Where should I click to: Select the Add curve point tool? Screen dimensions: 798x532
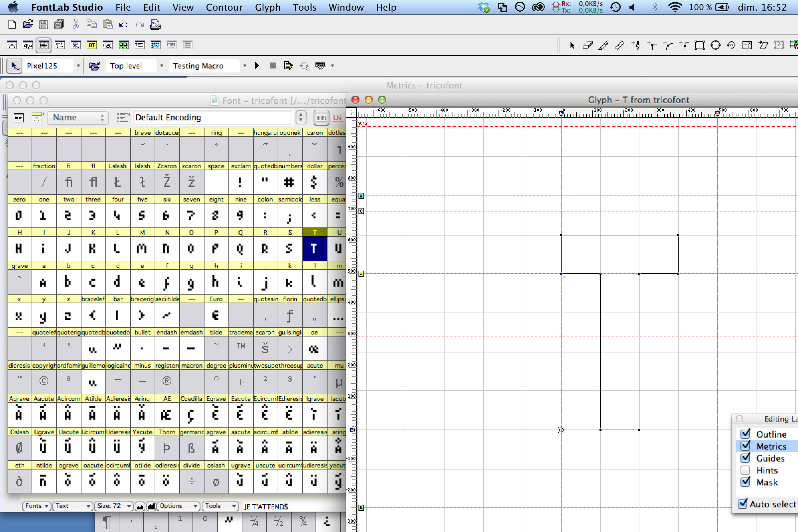[668, 45]
